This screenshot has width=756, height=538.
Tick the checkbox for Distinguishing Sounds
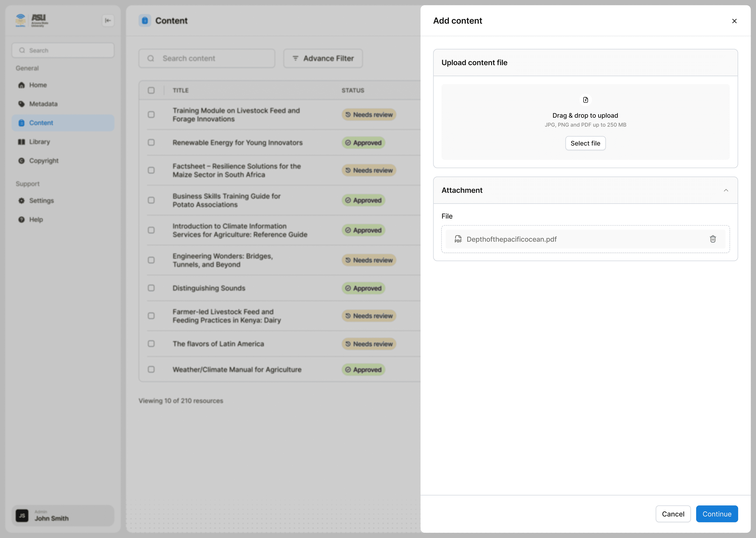coord(151,288)
